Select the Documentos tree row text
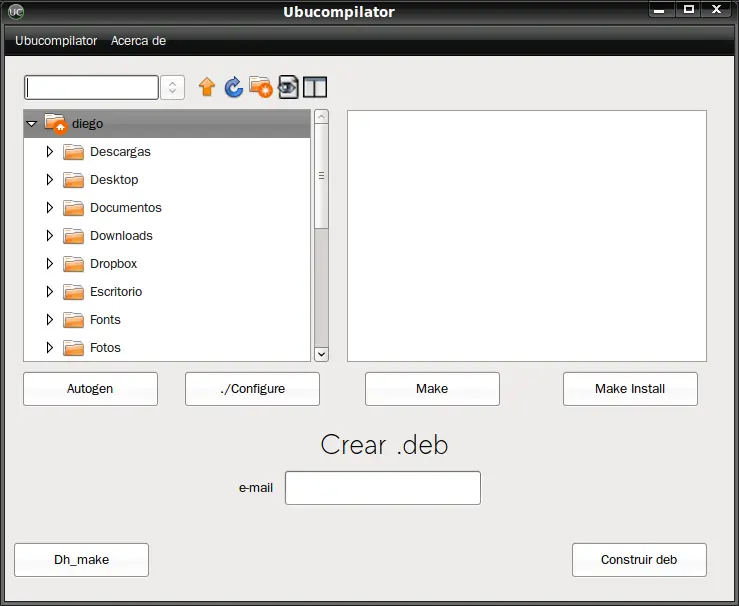Viewport: 739px width, 606px height. pyautogui.click(x=126, y=207)
